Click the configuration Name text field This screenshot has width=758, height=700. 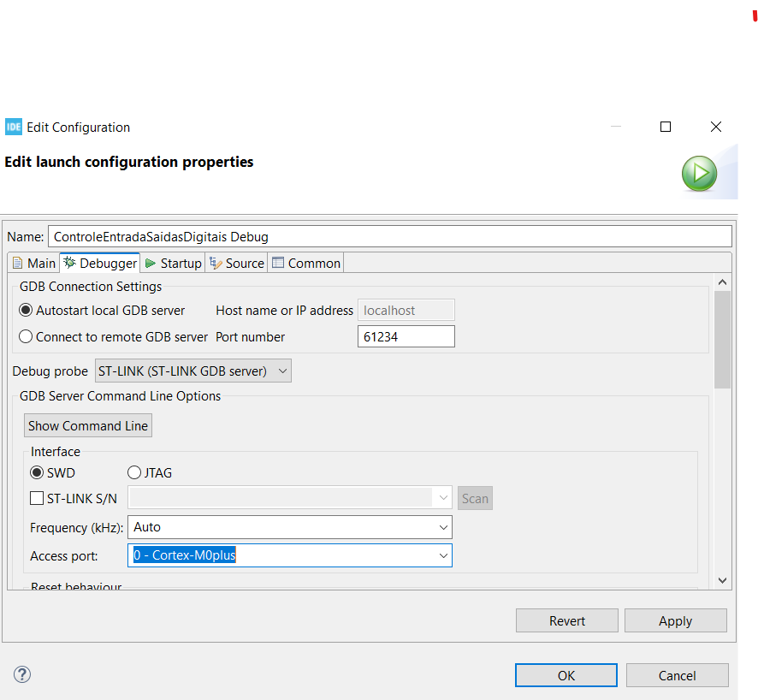(389, 236)
